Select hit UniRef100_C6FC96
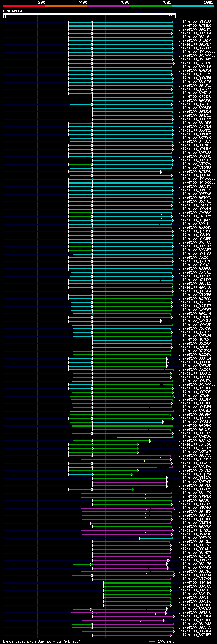The width and height of the screenshot is (217, 644). [x=195, y=445]
